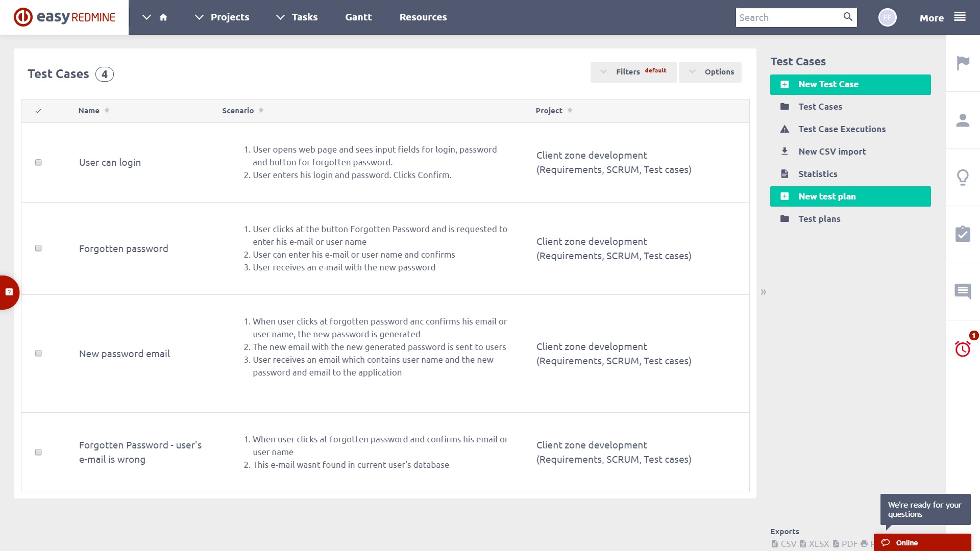The width and height of the screenshot is (980, 551).
Task: Click the plus icon on New test plan
Action: coord(785,196)
